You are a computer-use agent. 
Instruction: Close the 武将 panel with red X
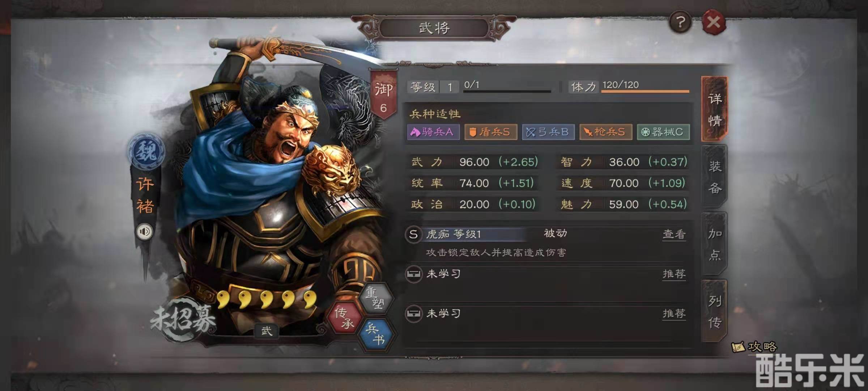[714, 22]
